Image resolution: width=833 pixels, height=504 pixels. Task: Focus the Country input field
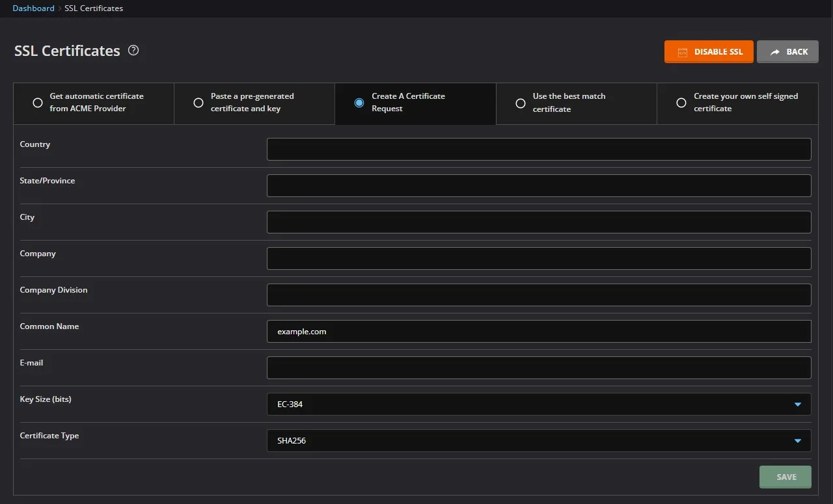539,149
